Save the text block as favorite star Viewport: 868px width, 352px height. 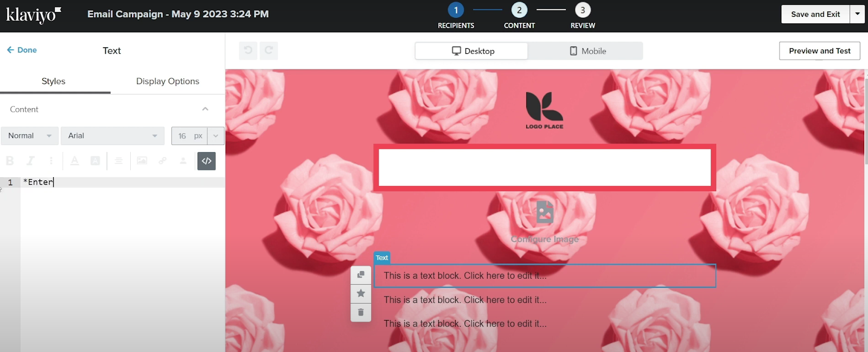[361, 293]
